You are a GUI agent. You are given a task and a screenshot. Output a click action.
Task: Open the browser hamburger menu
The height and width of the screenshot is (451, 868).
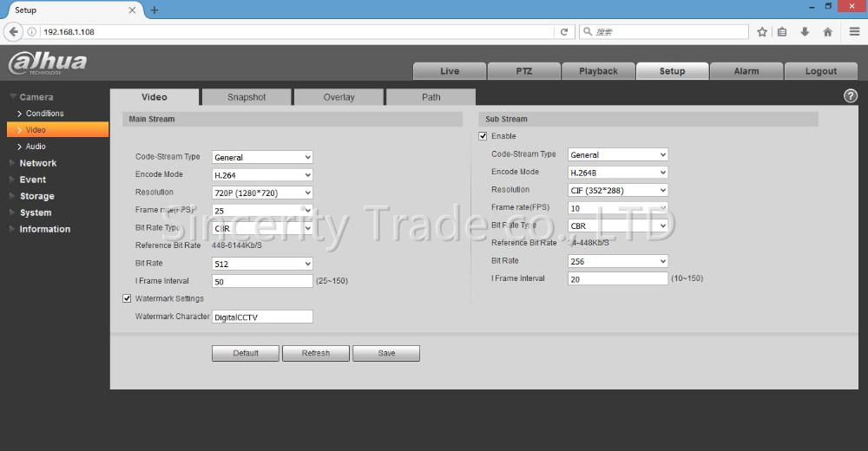pyautogui.click(x=852, y=32)
